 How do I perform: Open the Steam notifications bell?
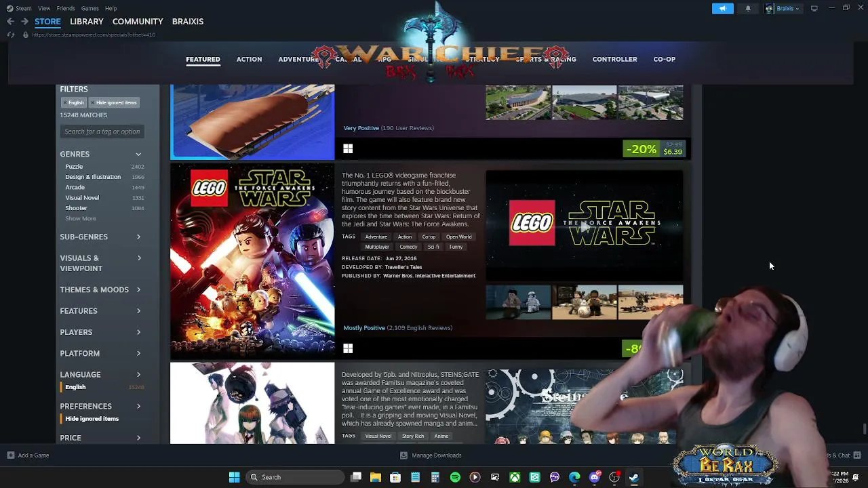(748, 8)
